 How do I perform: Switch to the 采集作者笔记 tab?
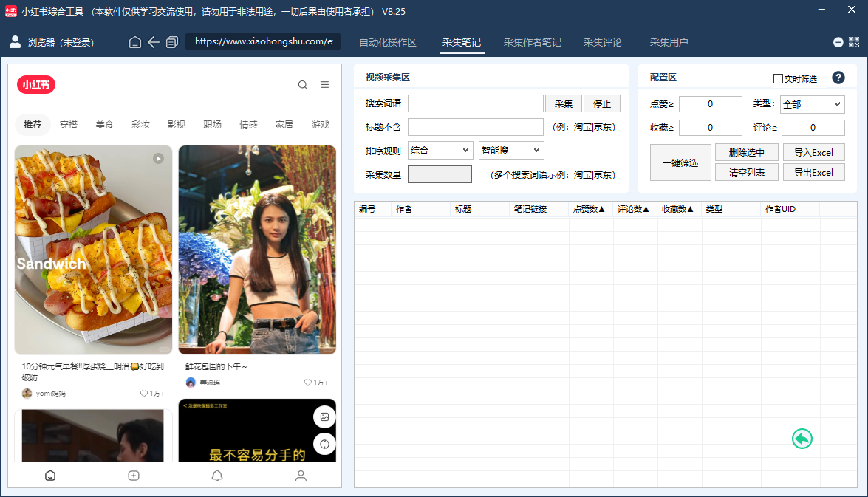click(x=532, y=42)
